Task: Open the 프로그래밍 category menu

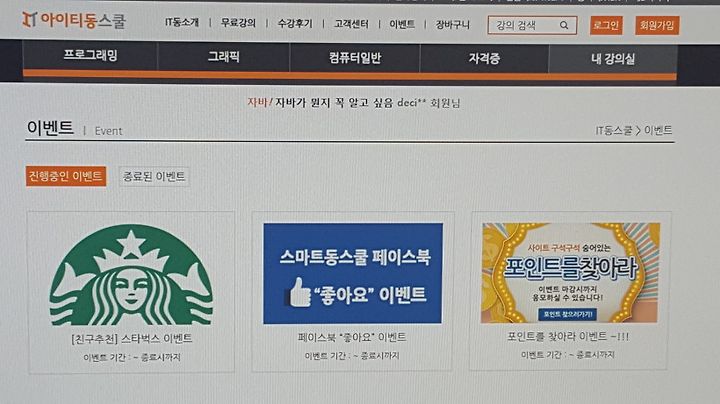Action: [x=90, y=56]
